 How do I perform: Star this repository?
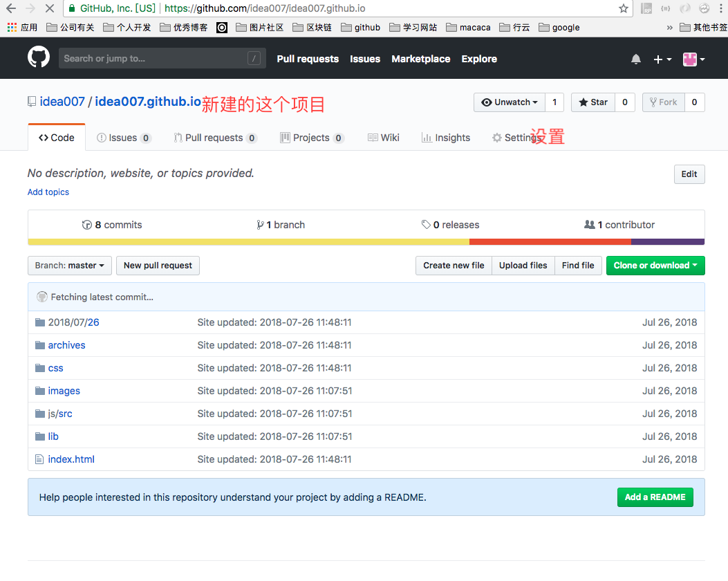(x=593, y=102)
